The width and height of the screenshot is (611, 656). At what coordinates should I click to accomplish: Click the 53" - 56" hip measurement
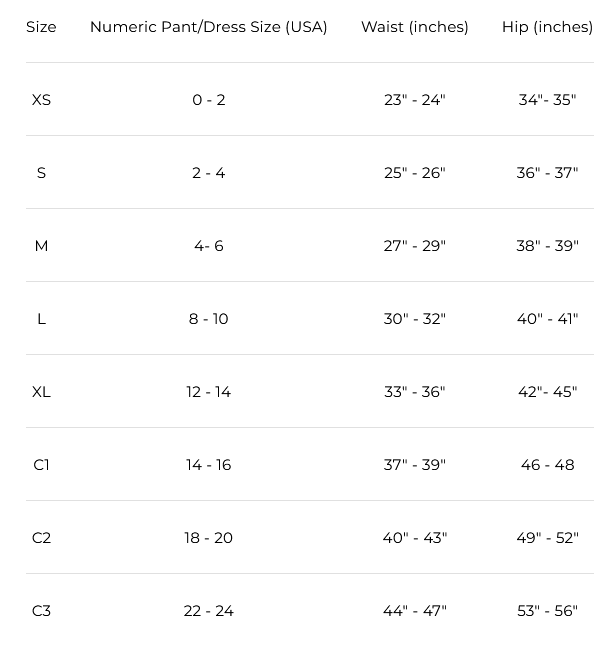(x=547, y=611)
